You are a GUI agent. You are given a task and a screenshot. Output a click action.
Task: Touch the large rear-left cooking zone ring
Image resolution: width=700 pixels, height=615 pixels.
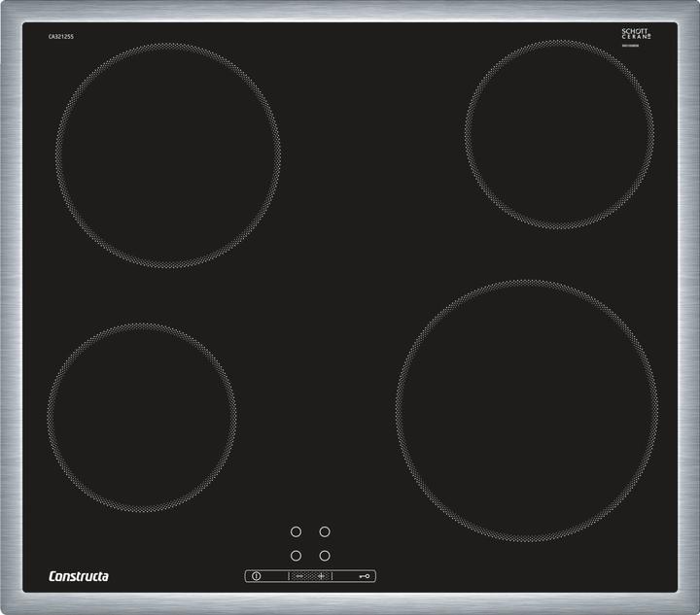pyautogui.click(x=168, y=155)
